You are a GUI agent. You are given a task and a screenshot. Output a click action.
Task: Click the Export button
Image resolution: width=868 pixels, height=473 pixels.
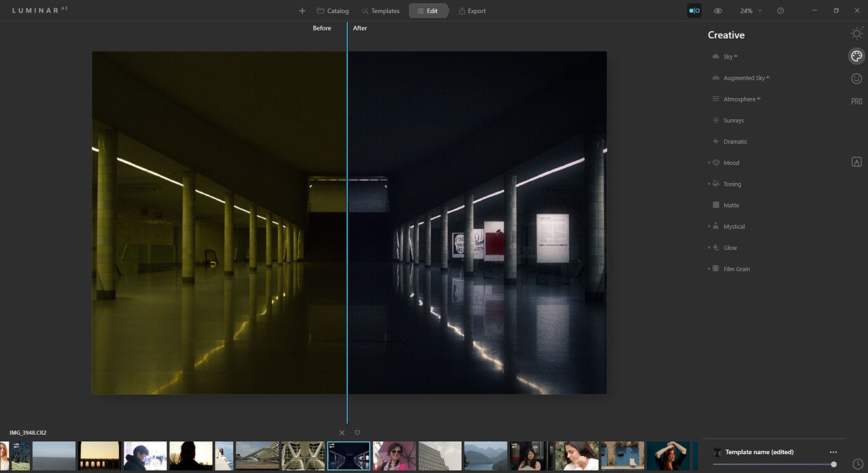(x=472, y=10)
